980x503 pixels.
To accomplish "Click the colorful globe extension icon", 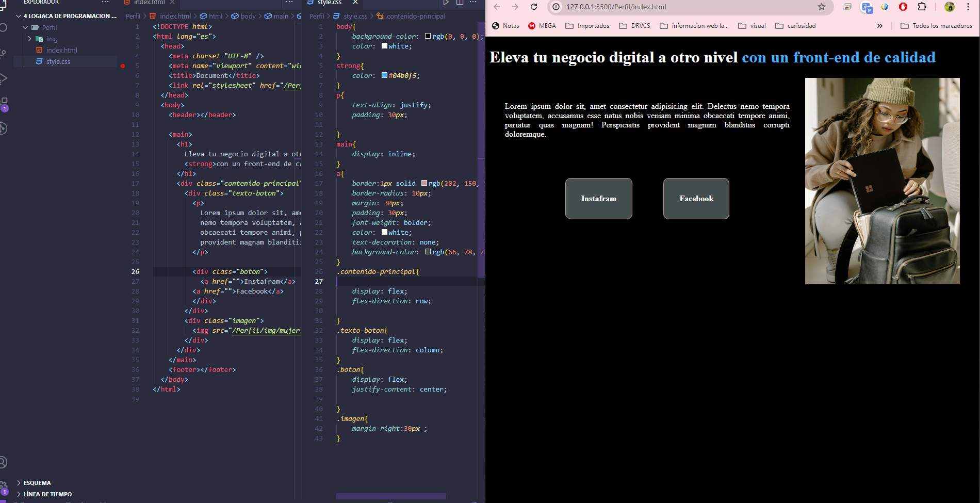I will [x=885, y=7].
